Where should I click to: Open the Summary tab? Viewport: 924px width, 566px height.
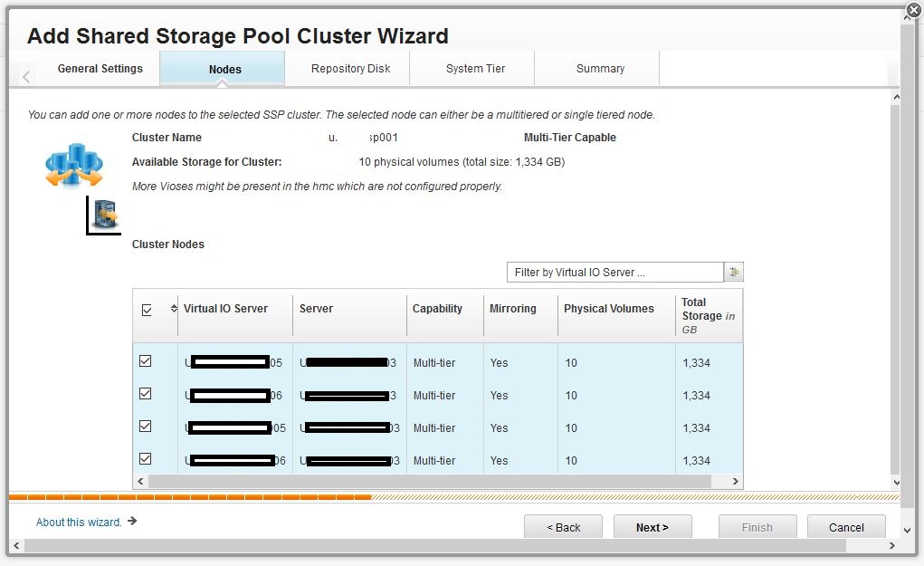click(600, 69)
